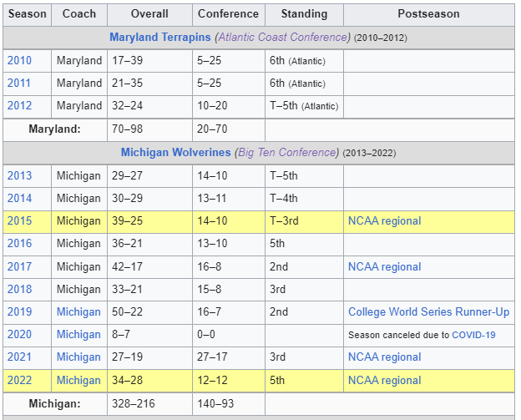521x420 pixels.
Task: Open the 2021 season link
Action: 18,357
